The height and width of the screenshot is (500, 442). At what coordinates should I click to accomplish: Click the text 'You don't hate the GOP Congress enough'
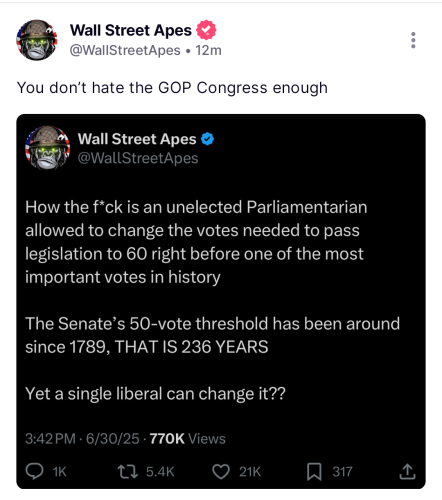tap(172, 88)
